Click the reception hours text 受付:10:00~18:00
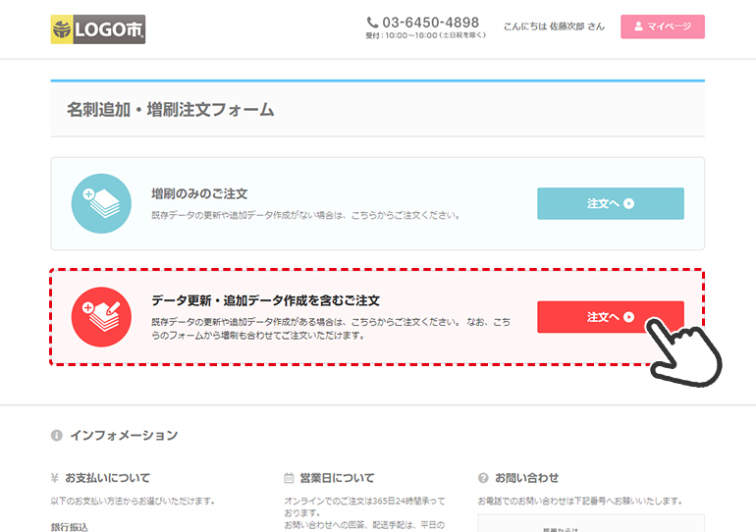Screen dimensions: 756x532 pos(426,35)
